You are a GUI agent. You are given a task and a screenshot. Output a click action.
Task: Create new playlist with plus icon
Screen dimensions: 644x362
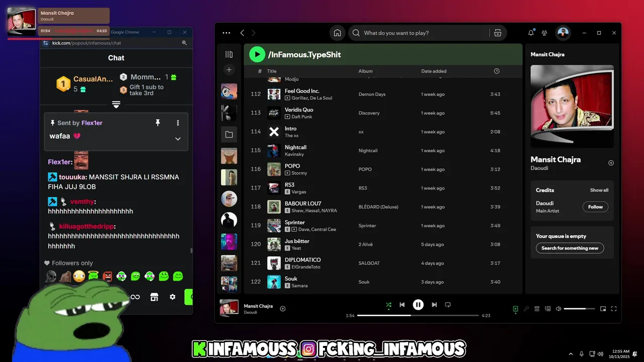pyautogui.click(x=229, y=70)
